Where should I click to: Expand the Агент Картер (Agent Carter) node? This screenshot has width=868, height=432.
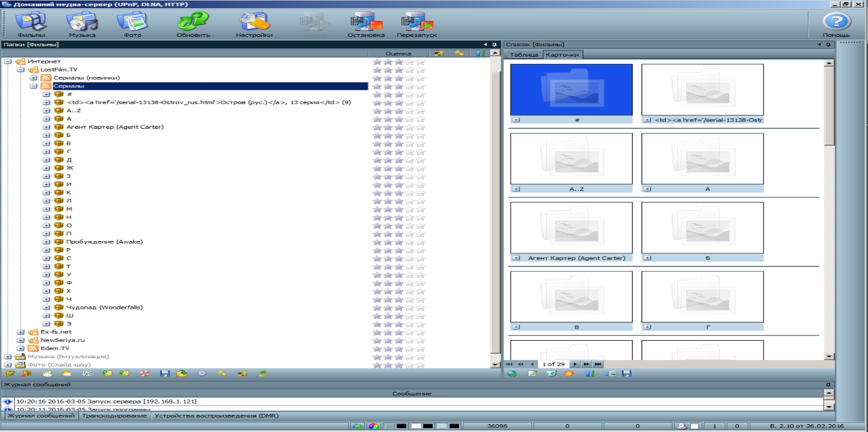(47, 127)
